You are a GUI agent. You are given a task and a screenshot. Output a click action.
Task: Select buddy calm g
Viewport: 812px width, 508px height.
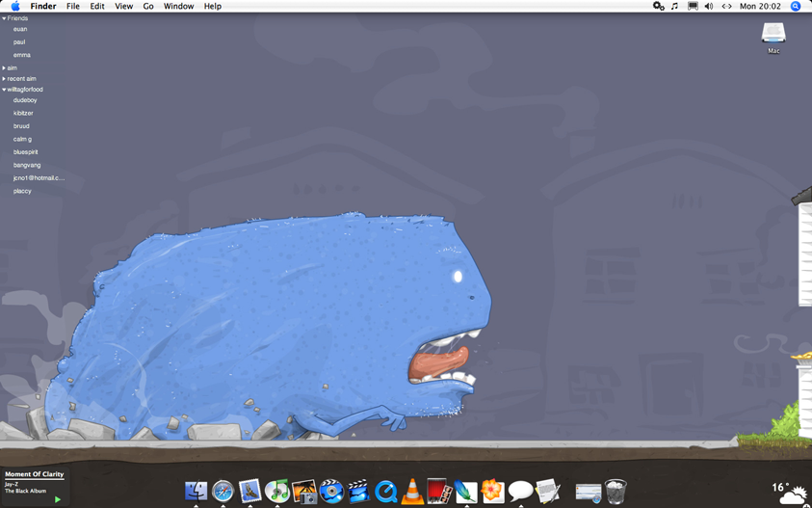(22, 139)
